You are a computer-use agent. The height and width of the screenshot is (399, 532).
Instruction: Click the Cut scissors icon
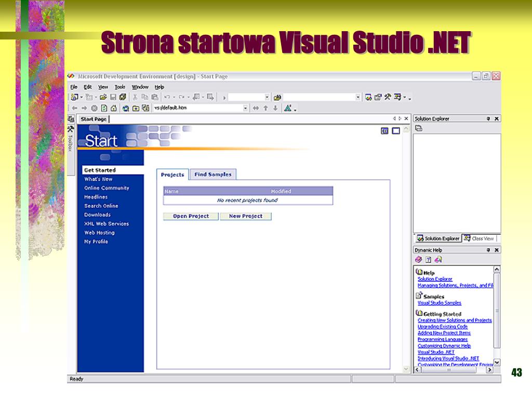pos(135,97)
